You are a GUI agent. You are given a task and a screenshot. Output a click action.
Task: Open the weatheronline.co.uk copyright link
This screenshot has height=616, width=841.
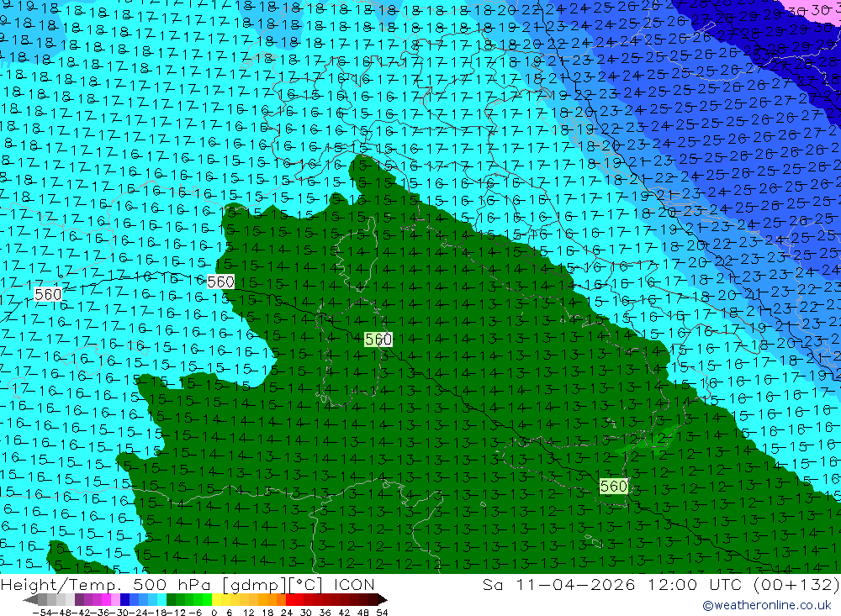pyautogui.click(x=766, y=605)
